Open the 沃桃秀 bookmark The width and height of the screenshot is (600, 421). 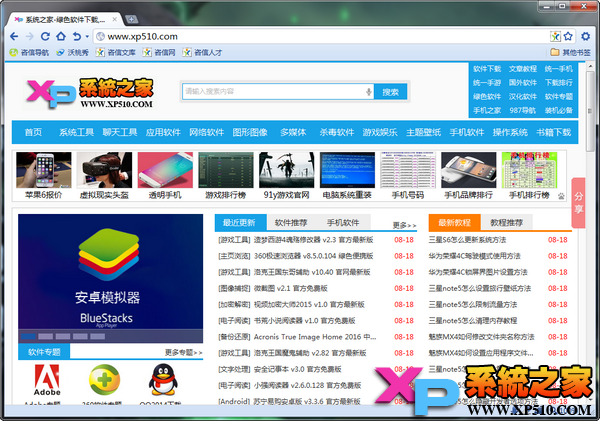[72, 52]
